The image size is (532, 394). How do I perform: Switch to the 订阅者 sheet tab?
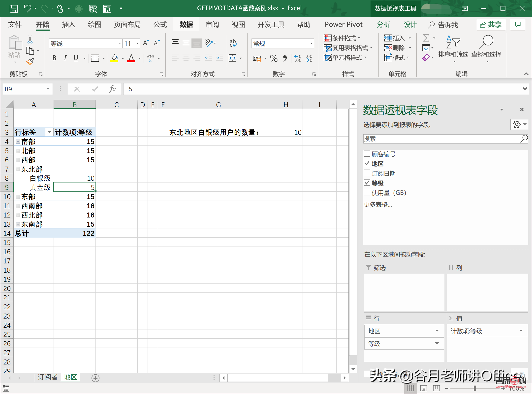47,377
